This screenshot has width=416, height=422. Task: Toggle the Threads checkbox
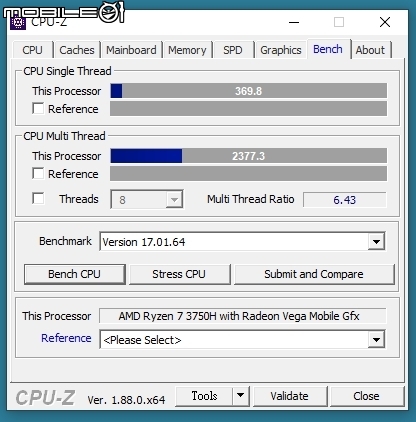point(38,198)
